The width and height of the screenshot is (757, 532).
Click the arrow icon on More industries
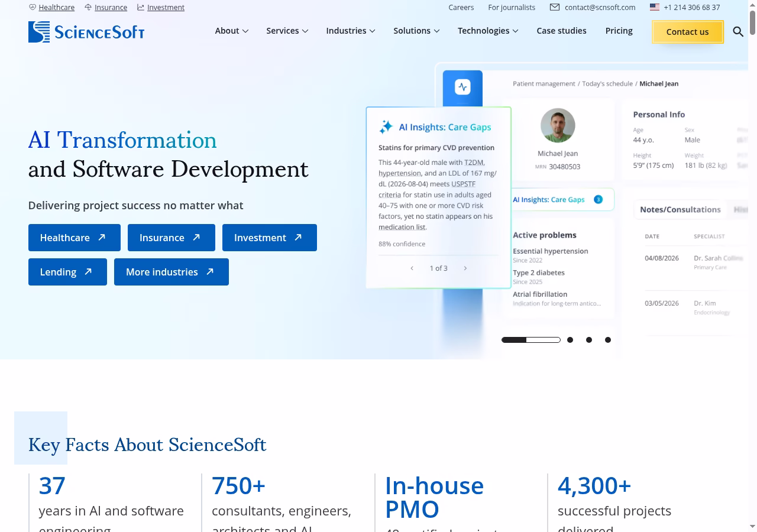(x=210, y=271)
